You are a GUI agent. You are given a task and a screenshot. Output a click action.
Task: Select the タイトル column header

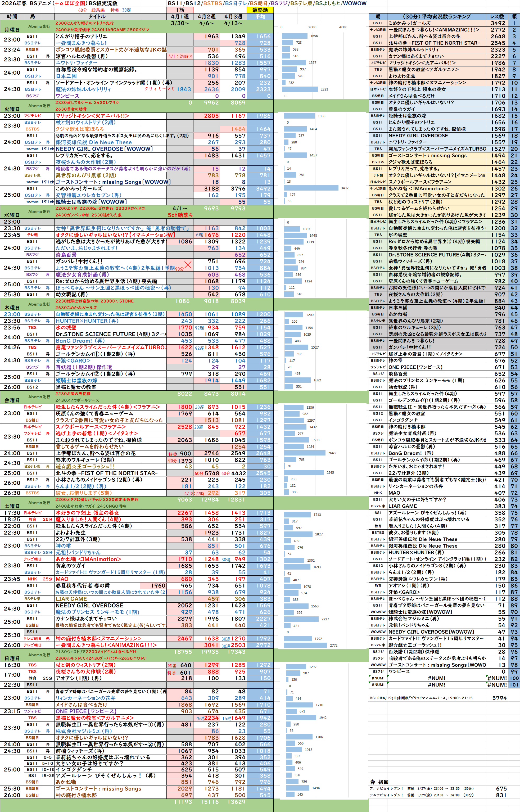point(97,17)
